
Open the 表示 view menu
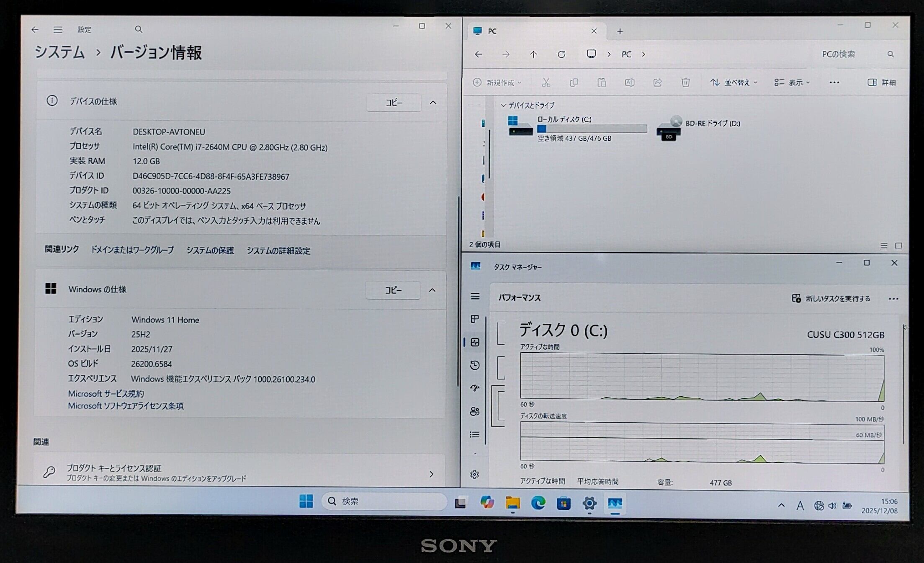[792, 83]
